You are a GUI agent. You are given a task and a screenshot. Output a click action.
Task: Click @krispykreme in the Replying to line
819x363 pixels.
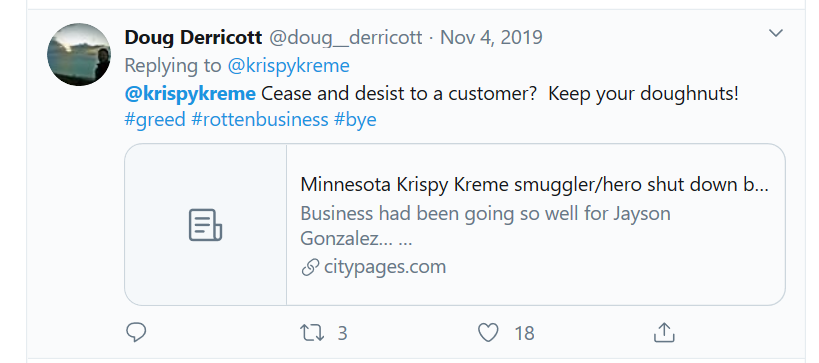288,66
